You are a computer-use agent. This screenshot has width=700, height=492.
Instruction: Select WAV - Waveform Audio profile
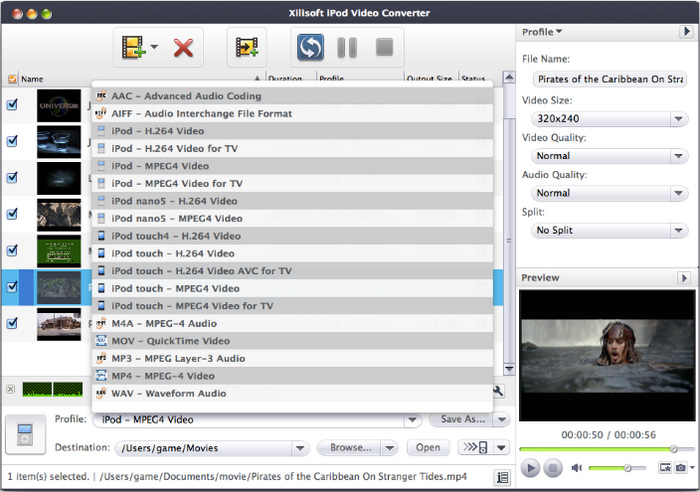pos(292,393)
